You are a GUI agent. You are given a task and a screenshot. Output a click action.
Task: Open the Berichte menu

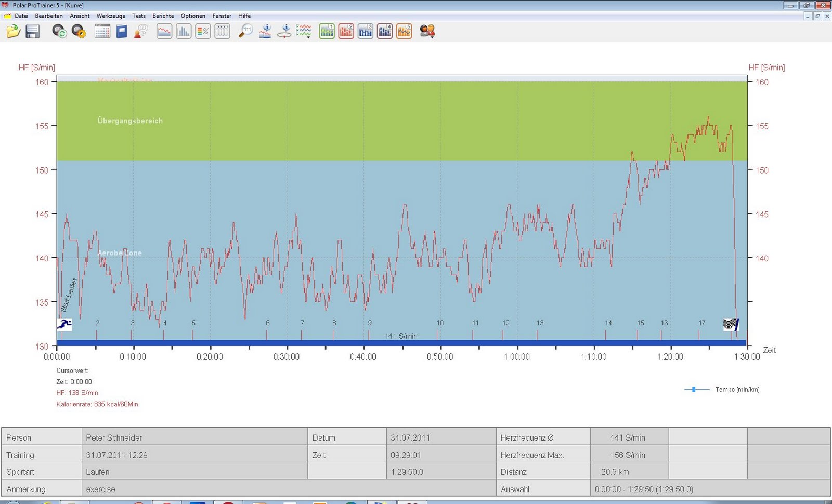click(x=163, y=16)
